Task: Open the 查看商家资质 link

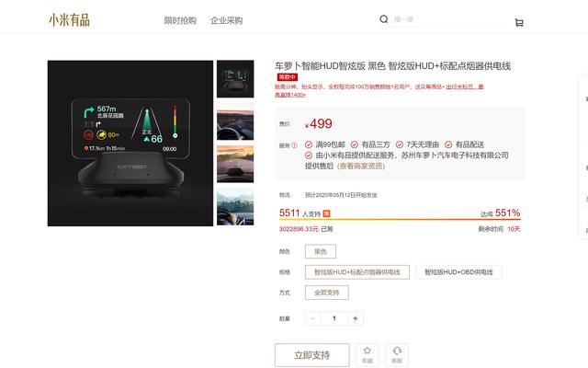Action: pyautogui.click(x=369, y=167)
